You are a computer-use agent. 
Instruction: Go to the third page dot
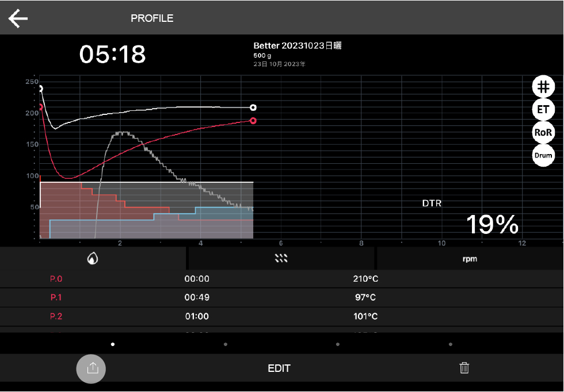338,344
